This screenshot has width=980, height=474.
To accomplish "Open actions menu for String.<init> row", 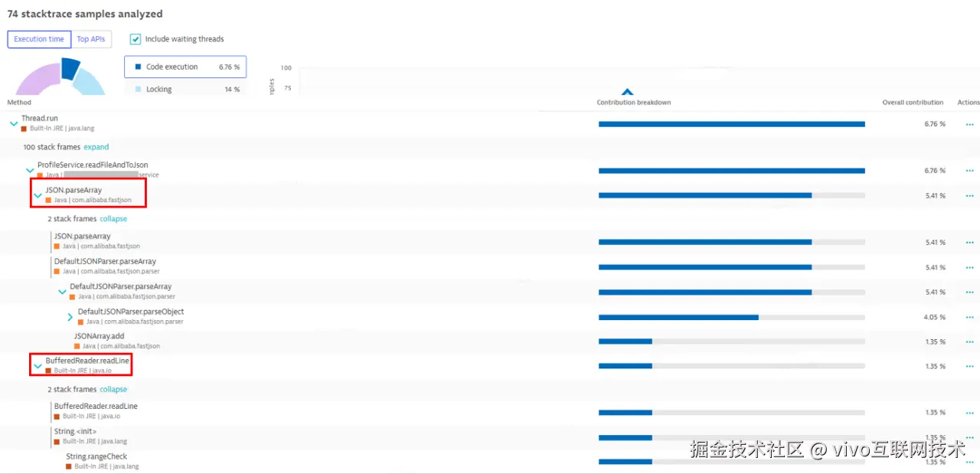I will pyautogui.click(x=969, y=437).
